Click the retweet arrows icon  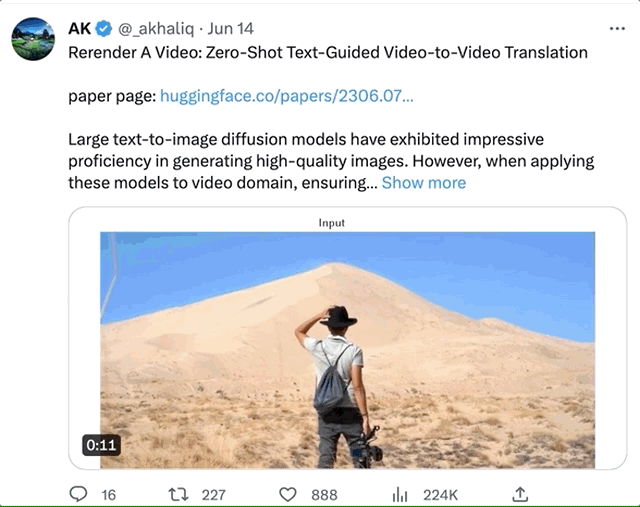tap(178, 494)
